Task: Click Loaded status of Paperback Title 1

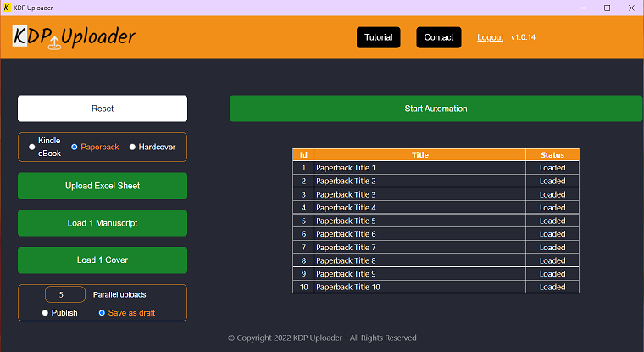Action: pos(552,168)
